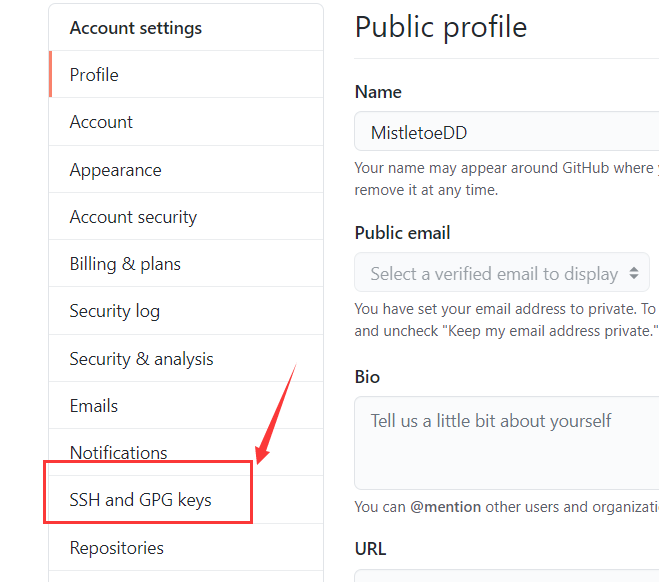Click the Public profile heading
659x582 pixels.
440,27
